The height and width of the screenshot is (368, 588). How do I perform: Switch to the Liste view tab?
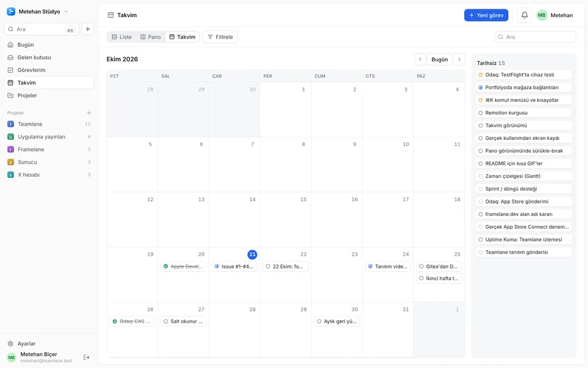122,37
